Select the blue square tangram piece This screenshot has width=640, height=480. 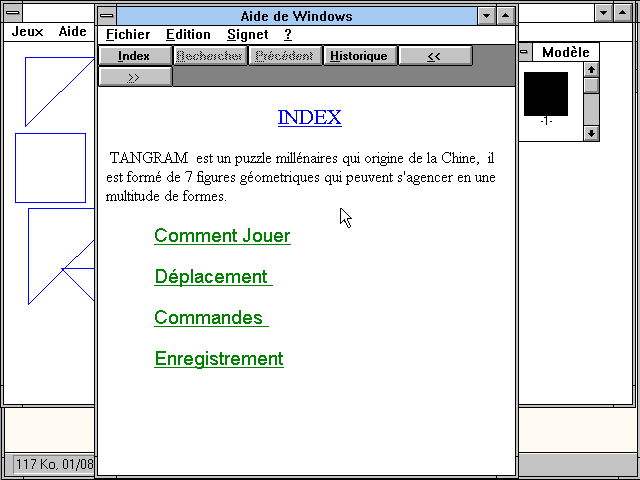click(51, 168)
